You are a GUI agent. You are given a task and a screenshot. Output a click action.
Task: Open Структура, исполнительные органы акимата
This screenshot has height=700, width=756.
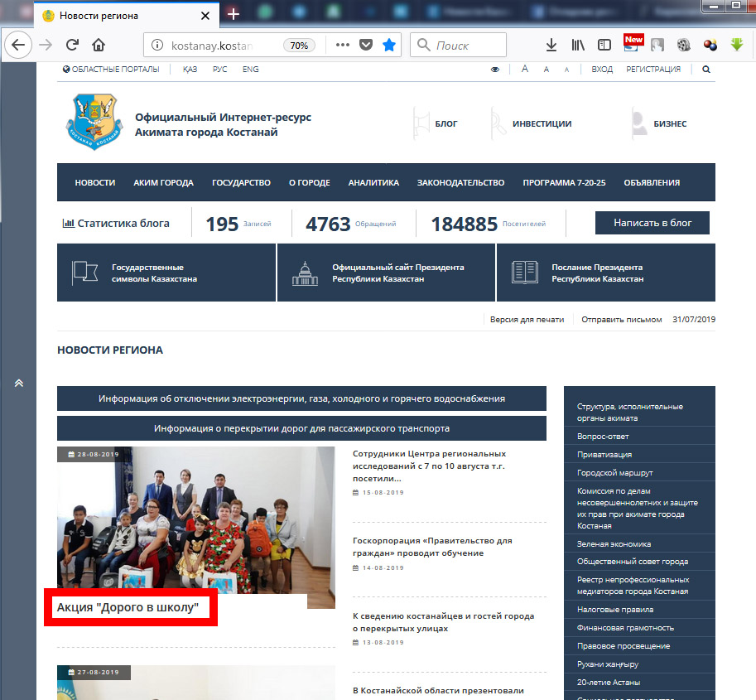[630, 413]
